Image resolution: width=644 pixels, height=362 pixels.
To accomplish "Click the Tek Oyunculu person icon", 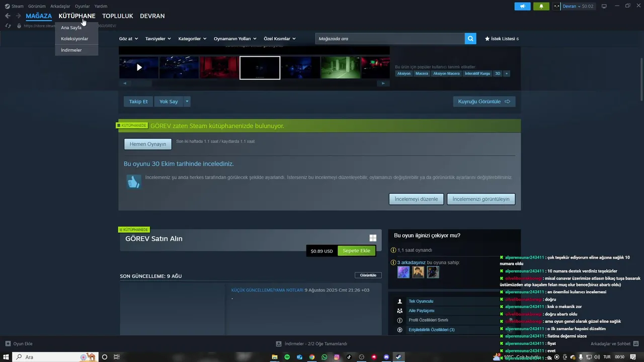I will [400, 301].
